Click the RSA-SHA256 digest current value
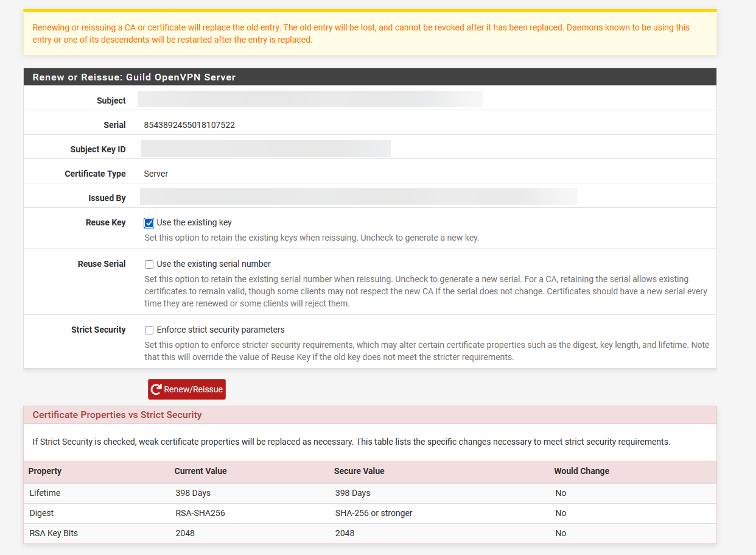The height and width of the screenshot is (555, 756). (200, 513)
